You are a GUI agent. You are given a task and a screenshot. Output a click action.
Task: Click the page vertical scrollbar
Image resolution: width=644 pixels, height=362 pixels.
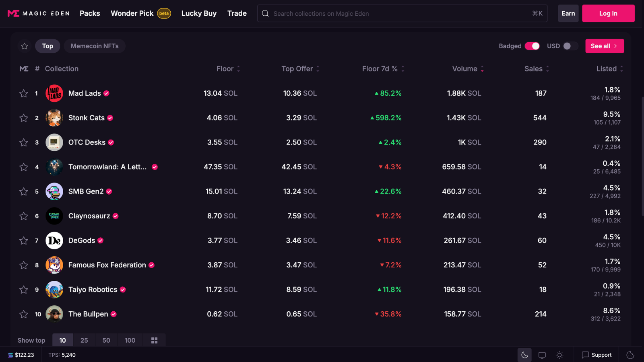tap(642, 156)
